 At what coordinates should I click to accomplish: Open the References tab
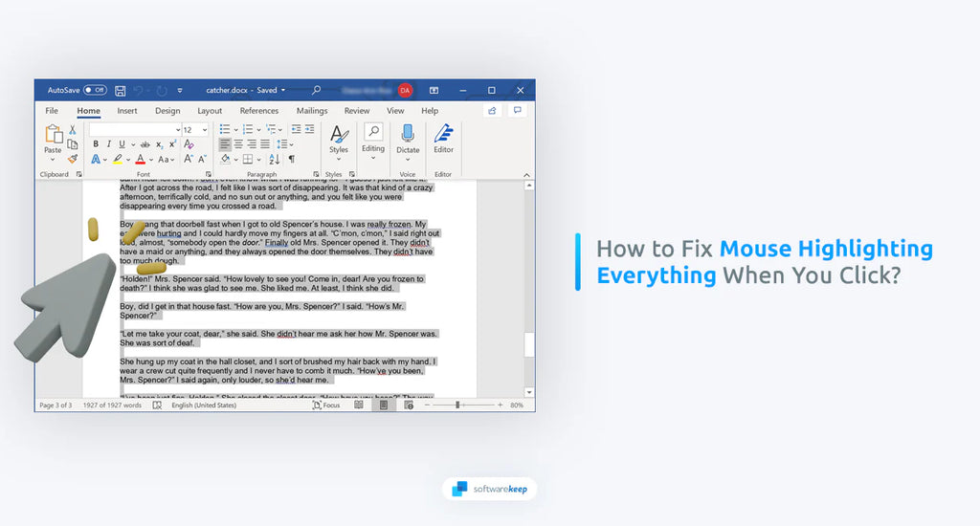pos(259,111)
